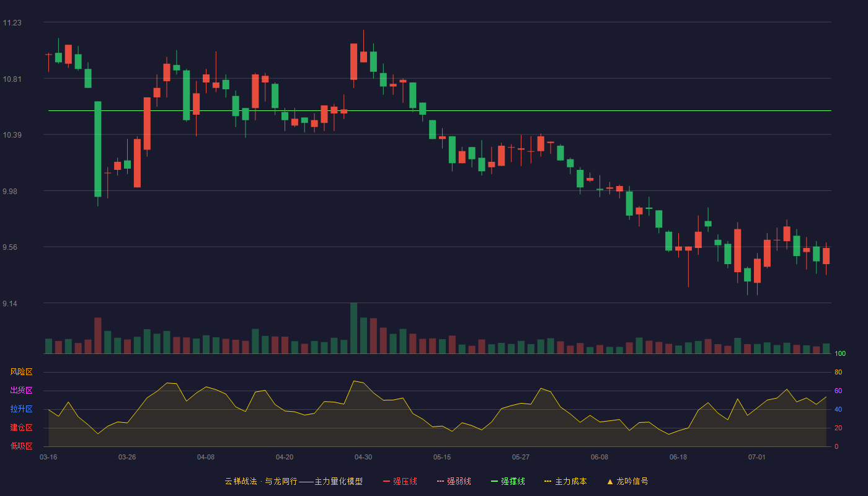Click the 20 indicator scale value
Image resolution: width=868 pixels, height=496 pixels.
(838, 428)
